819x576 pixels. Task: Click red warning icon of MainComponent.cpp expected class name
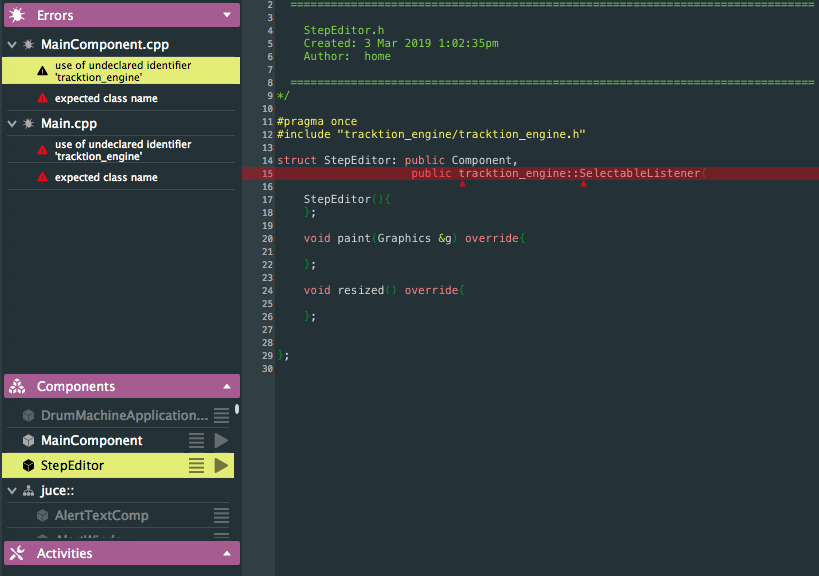43,98
